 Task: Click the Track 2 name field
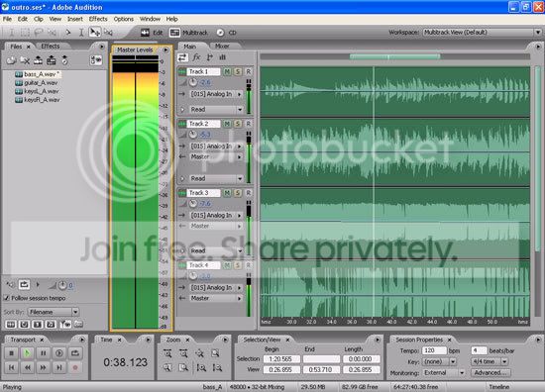click(204, 124)
